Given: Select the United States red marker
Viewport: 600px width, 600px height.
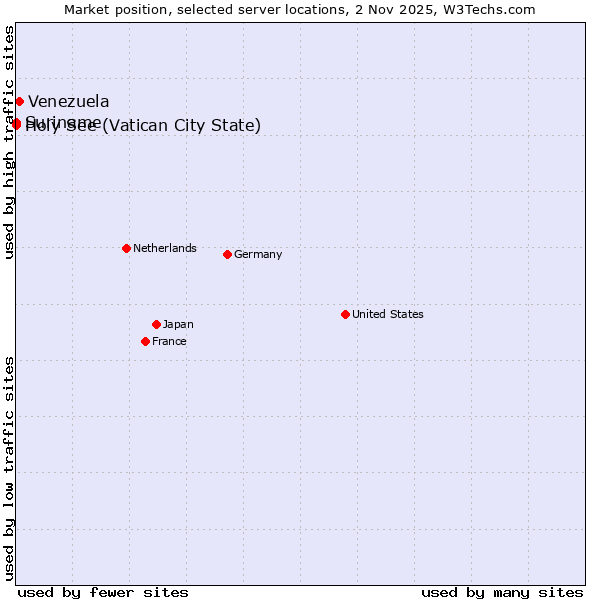Looking at the screenshot, I should point(345,314).
